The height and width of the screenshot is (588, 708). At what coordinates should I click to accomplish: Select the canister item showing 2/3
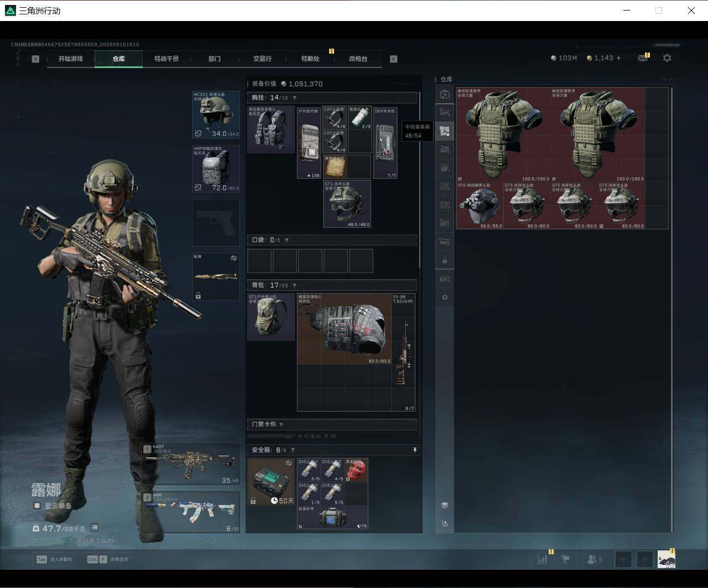click(360, 118)
